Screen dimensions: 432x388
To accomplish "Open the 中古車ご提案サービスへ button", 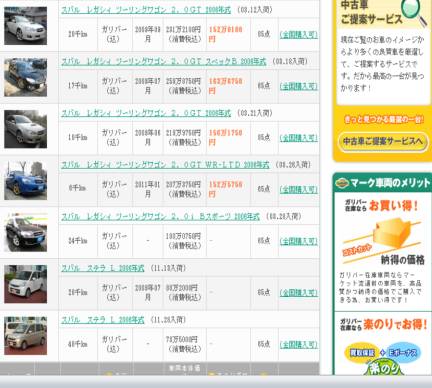I will (383, 142).
